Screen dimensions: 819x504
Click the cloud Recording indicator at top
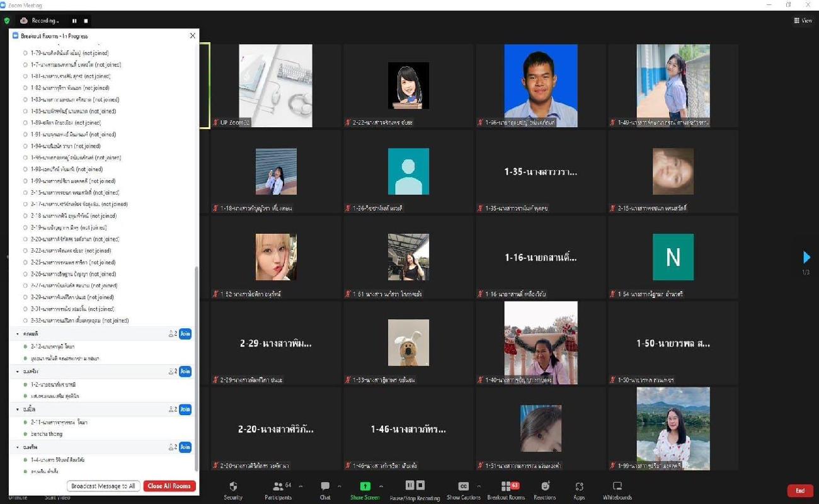coord(40,21)
